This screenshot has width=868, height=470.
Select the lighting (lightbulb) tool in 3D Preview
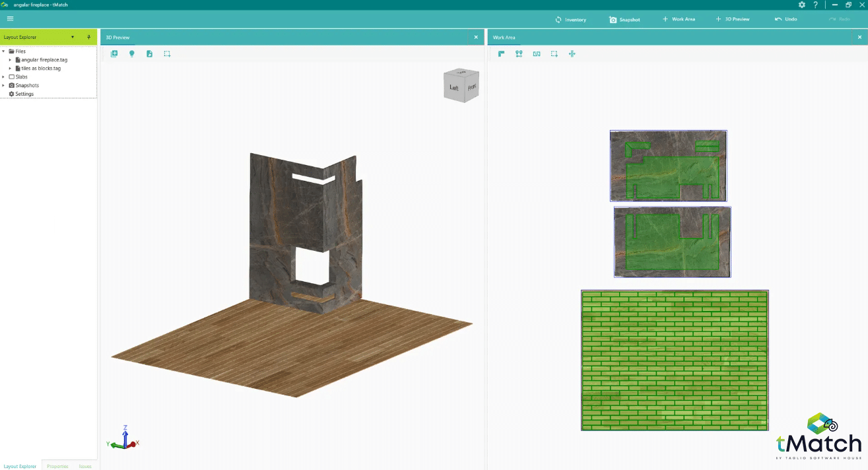pos(131,53)
